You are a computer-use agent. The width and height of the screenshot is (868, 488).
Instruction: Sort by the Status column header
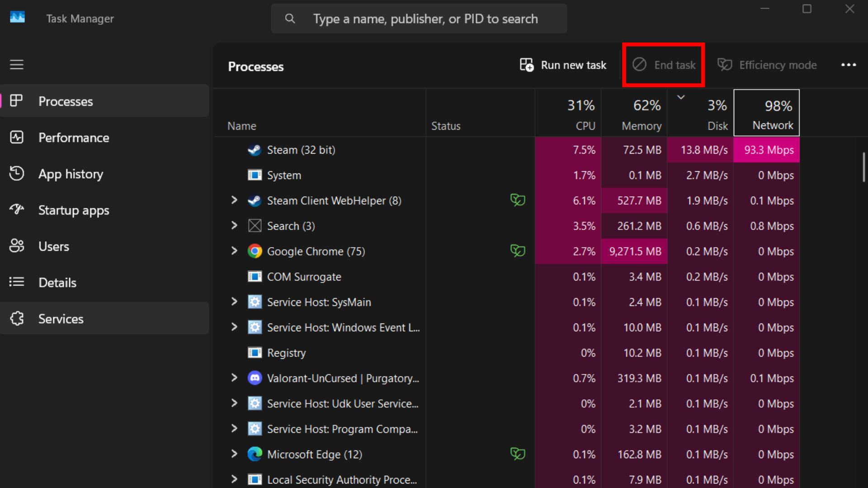point(480,113)
